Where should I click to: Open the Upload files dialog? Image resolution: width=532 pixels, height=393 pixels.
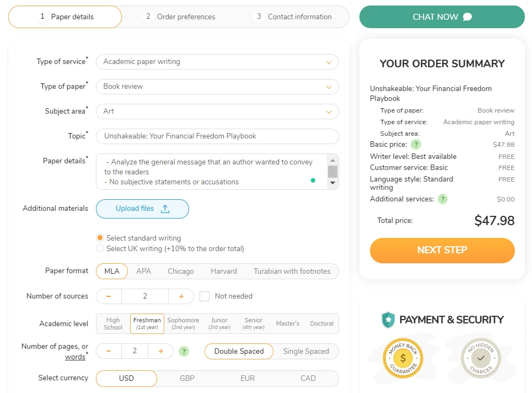pyautogui.click(x=142, y=209)
